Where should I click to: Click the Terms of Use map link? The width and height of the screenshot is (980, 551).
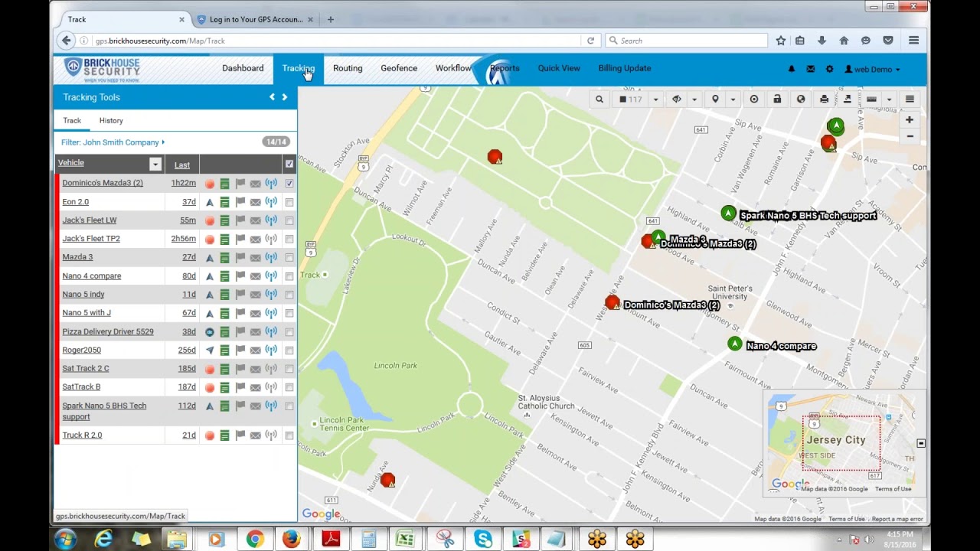pyautogui.click(x=846, y=519)
